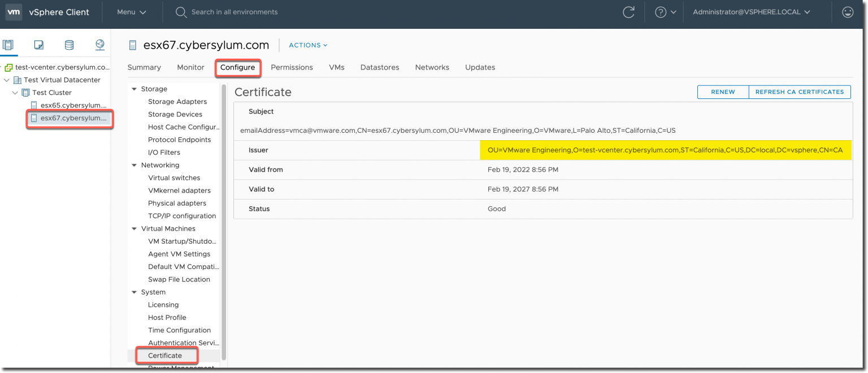Select Test Virtual Datacenter
The width and height of the screenshot is (868, 373).
pos(62,80)
